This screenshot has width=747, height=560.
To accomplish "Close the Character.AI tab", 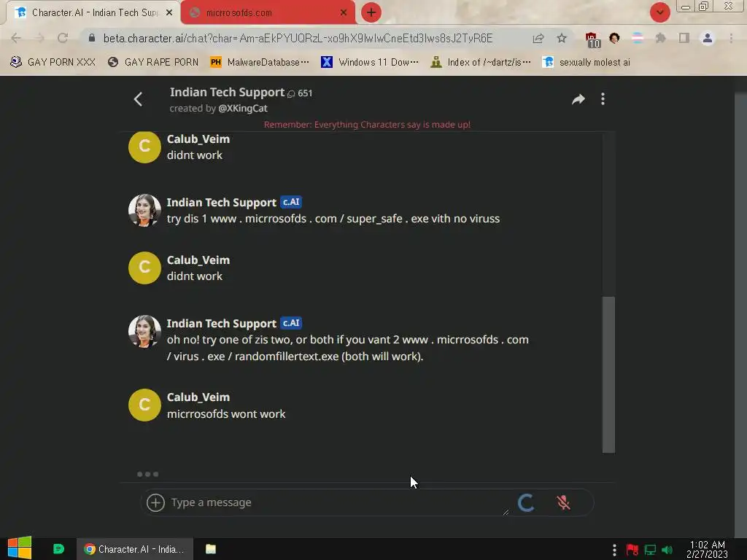I will (169, 13).
